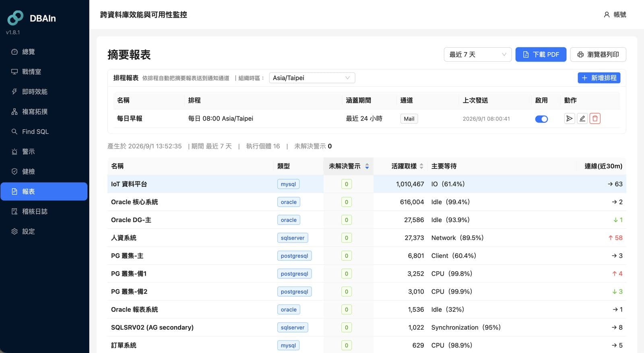Click Synchronization (95%) wait value
The width and height of the screenshot is (644, 353).
[466, 327]
